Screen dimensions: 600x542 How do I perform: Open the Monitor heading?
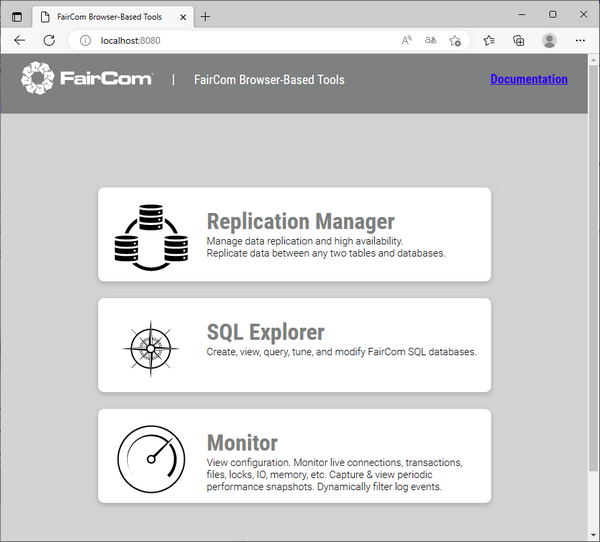(x=242, y=443)
